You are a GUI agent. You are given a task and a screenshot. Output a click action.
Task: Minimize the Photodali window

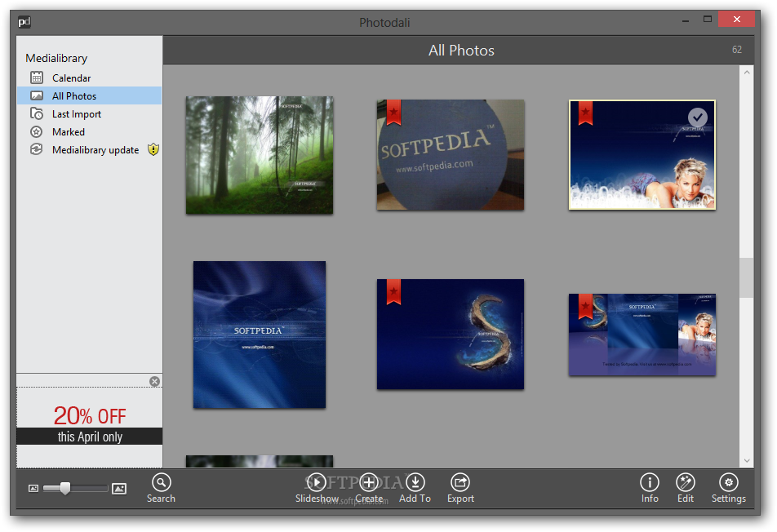(x=686, y=20)
